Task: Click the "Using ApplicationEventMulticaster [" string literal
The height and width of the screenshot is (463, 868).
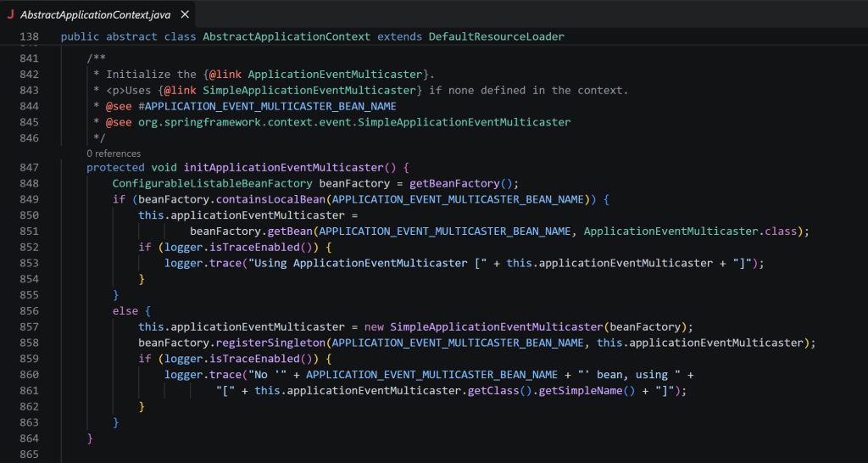Action: [x=368, y=264]
